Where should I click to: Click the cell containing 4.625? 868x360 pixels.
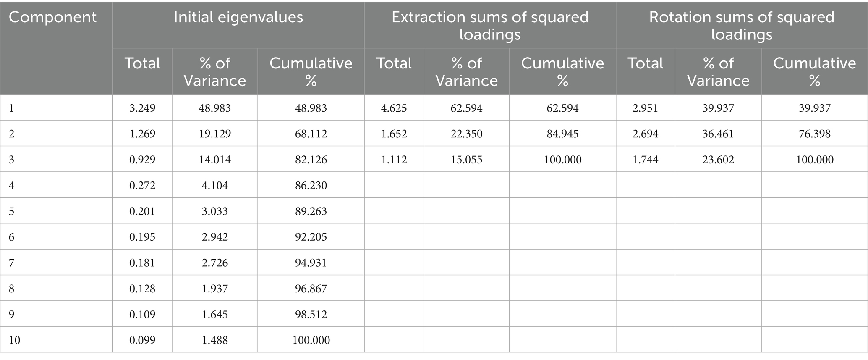394,108
